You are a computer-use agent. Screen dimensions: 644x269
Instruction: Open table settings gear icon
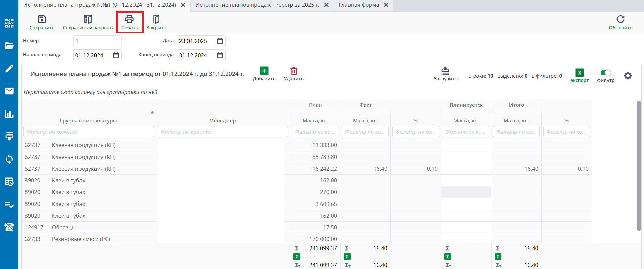[x=628, y=76]
